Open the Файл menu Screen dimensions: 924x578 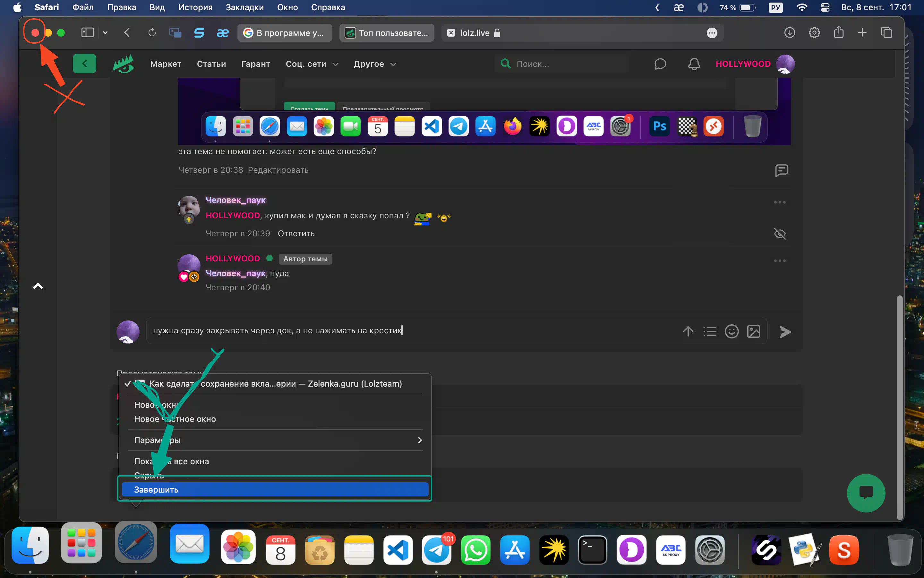[x=83, y=7]
